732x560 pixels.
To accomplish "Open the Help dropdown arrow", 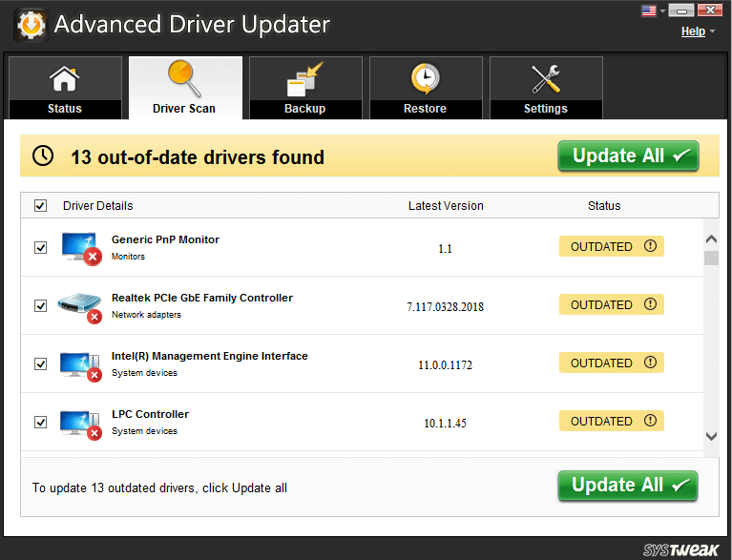I will [x=712, y=31].
